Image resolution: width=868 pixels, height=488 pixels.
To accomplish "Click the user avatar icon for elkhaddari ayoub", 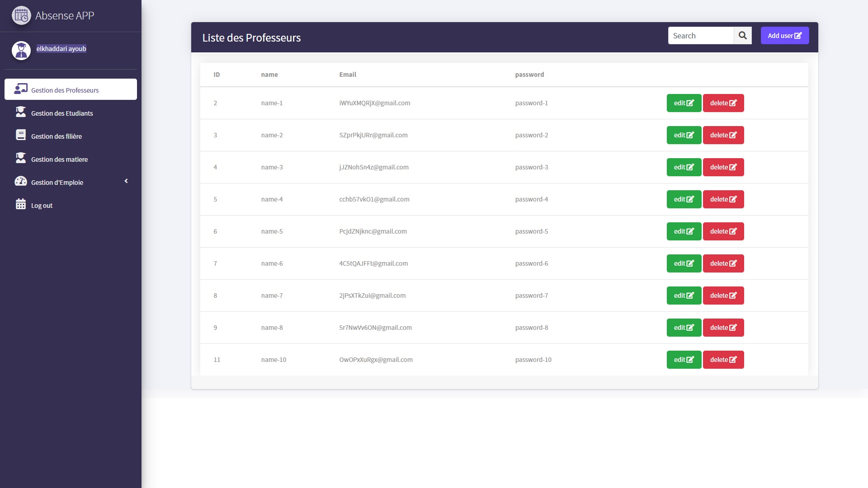I will [21, 50].
